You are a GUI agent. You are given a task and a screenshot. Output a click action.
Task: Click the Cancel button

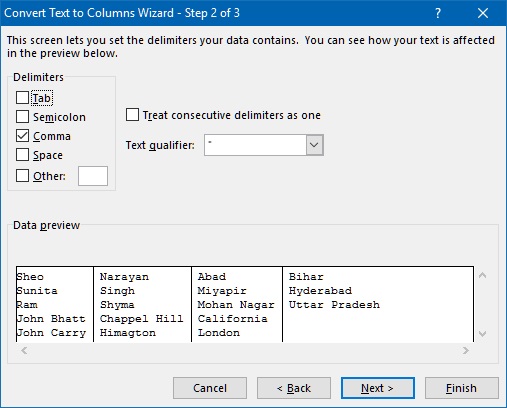[x=210, y=388]
